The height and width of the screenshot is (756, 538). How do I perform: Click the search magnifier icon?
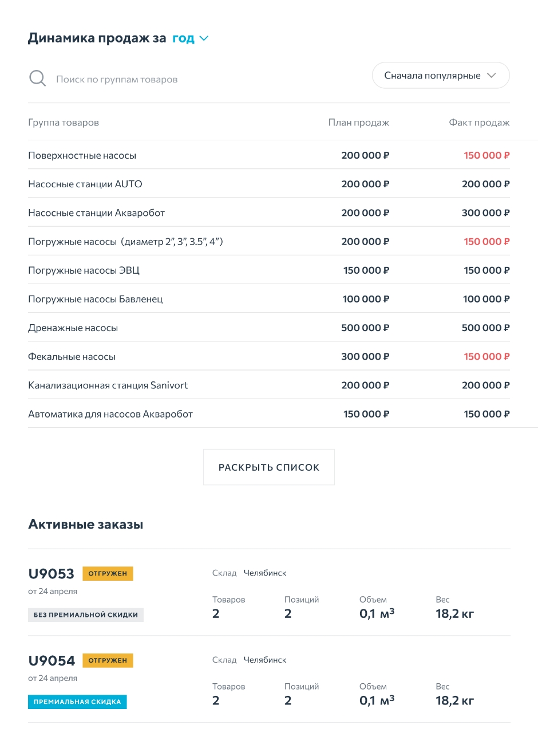(37, 78)
